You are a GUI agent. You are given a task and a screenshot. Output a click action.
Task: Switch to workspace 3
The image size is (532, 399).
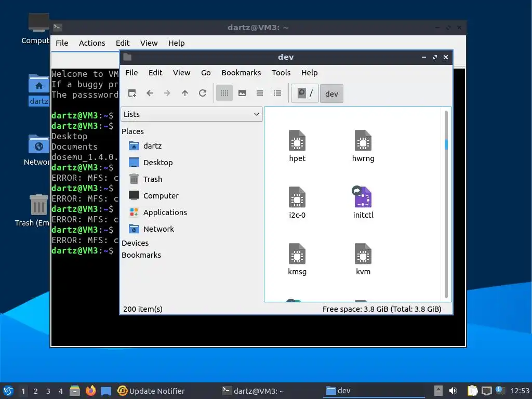(48, 391)
